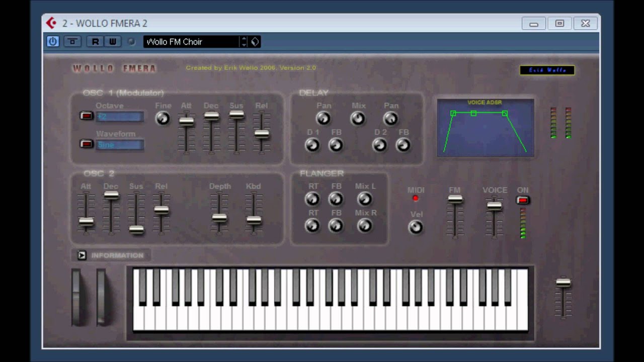
Task: Click the right Delay Pan knob
Action: 390,118
